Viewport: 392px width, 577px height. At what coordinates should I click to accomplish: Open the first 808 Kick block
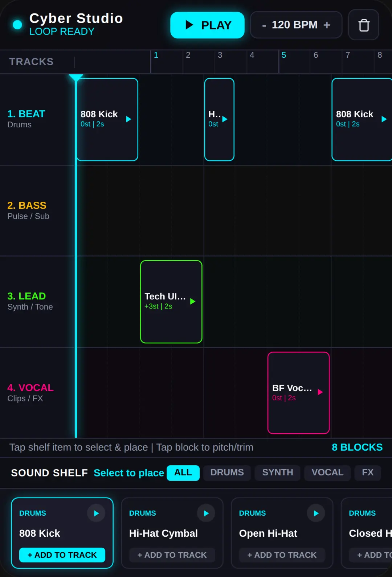pyautogui.click(x=107, y=119)
